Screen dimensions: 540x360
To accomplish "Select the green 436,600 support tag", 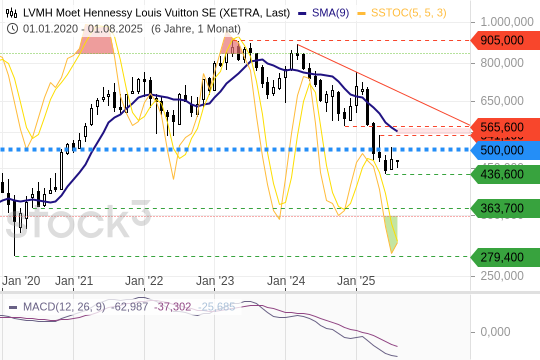I will [x=505, y=174].
